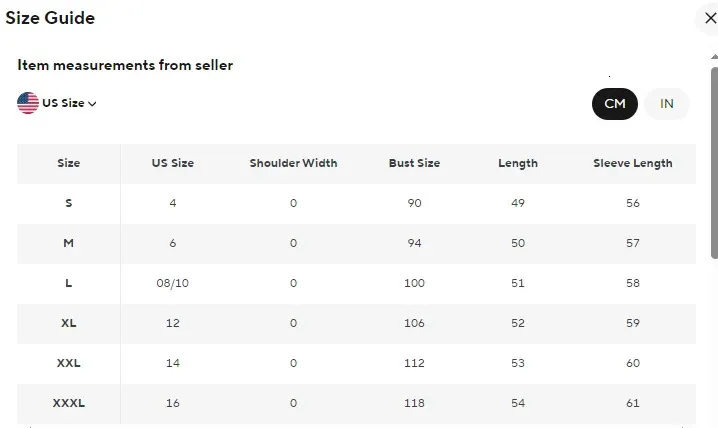Viewport: 718px width, 428px height.
Task: Click the US Size column header
Action: 173,163
